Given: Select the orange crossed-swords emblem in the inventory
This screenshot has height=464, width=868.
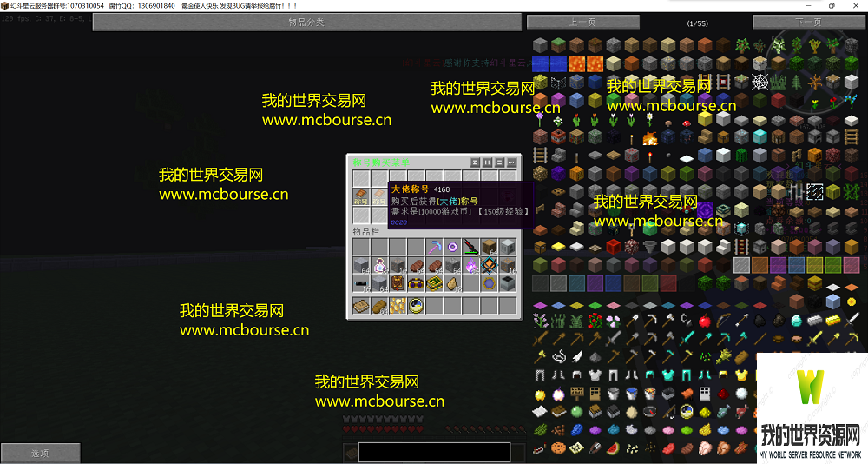Looking at the screenshot, I should tap(490, 266).
